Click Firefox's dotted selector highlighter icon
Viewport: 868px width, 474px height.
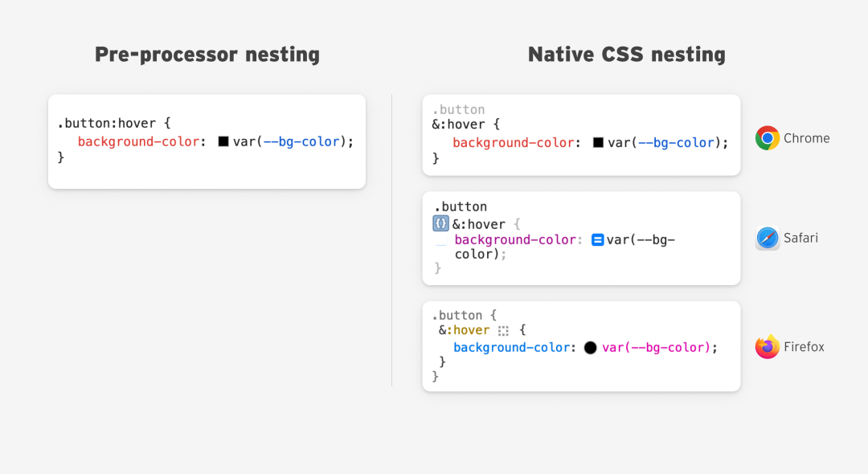(502, 331)
